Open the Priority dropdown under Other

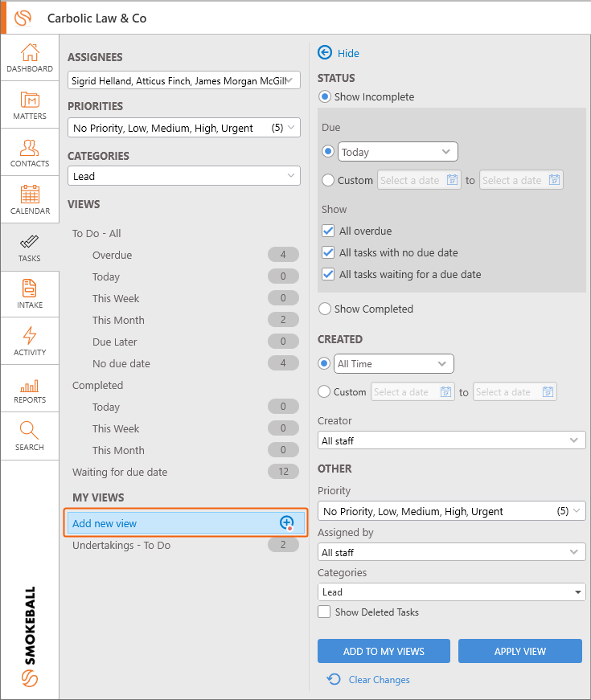click(x=451, y=511)
